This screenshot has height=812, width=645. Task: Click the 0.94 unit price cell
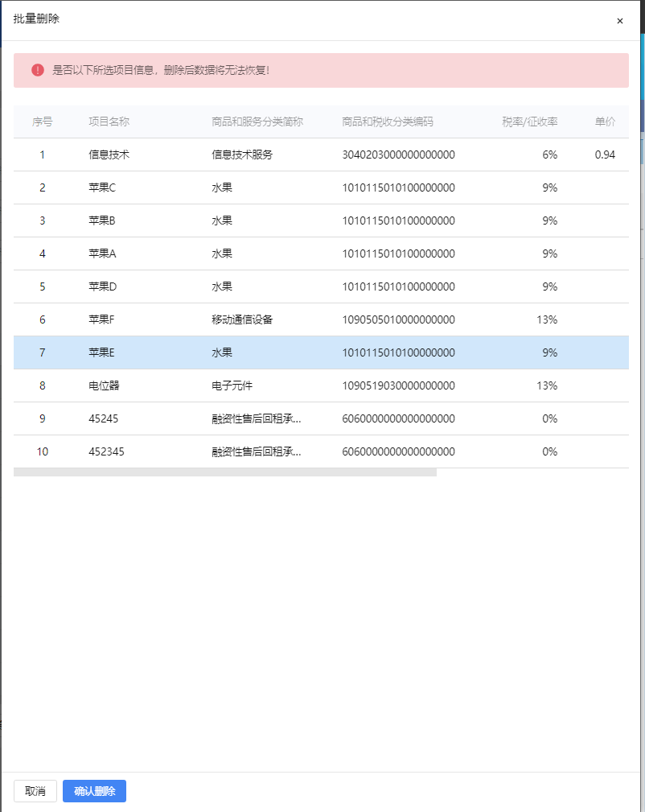click(605, 155)
